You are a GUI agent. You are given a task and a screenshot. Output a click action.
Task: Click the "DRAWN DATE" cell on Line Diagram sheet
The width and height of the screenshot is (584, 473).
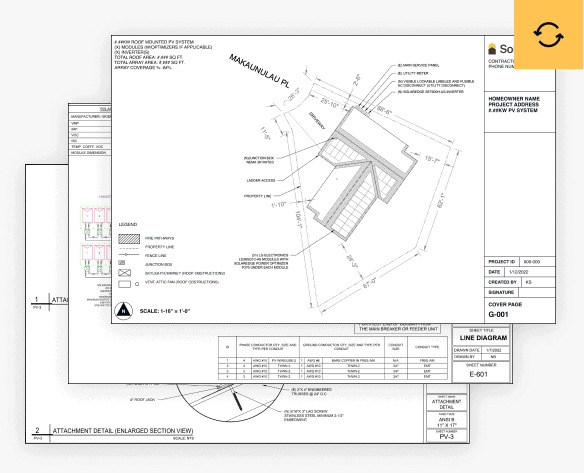467,350
